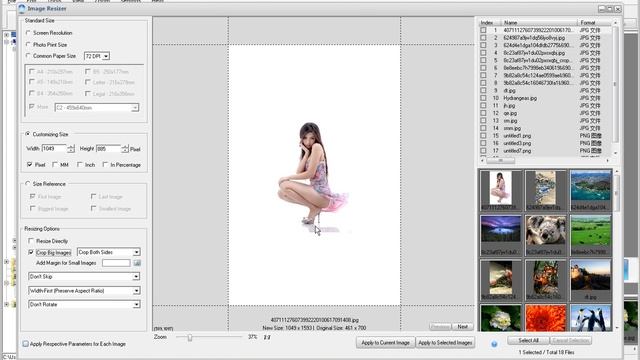This screenshot has width=640, height=360.
Task: Enable the Inch unit checkbox
Action: click(80, 164)
